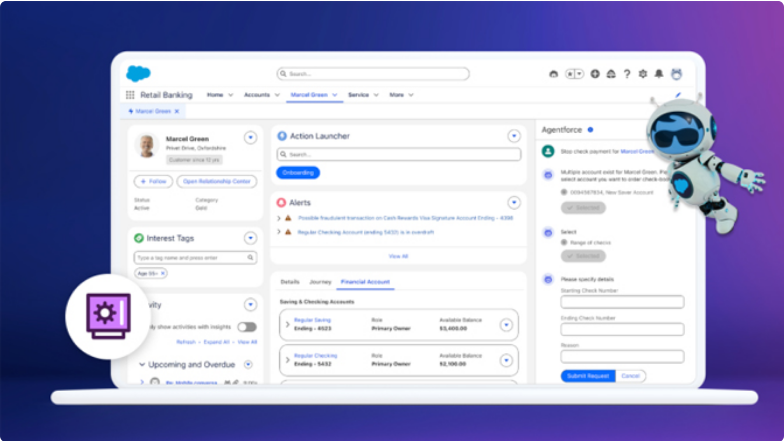Viewport: 784px width, 441px height.
Task: Click the Reason input field
Action: [x=622, y=356]
